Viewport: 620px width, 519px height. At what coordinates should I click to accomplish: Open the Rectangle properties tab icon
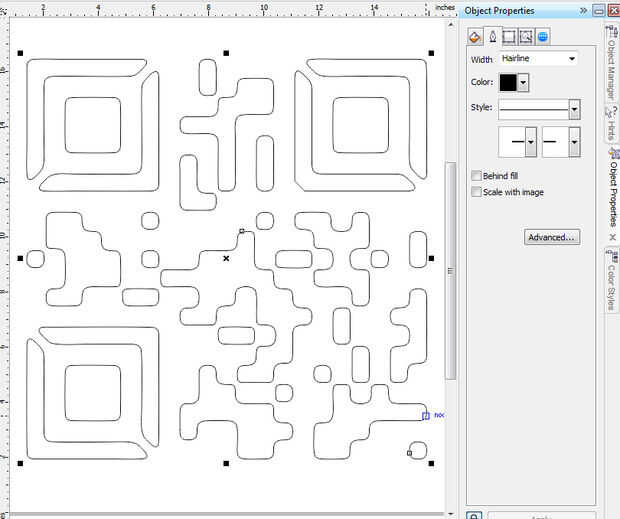point(509,37)
